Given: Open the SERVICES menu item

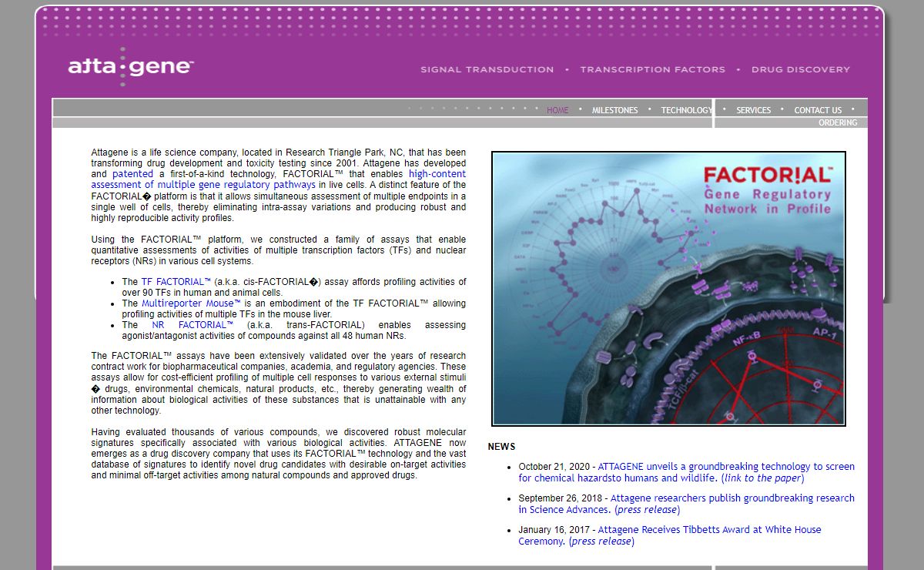Looking at the screenshot, I should (753, 110).
